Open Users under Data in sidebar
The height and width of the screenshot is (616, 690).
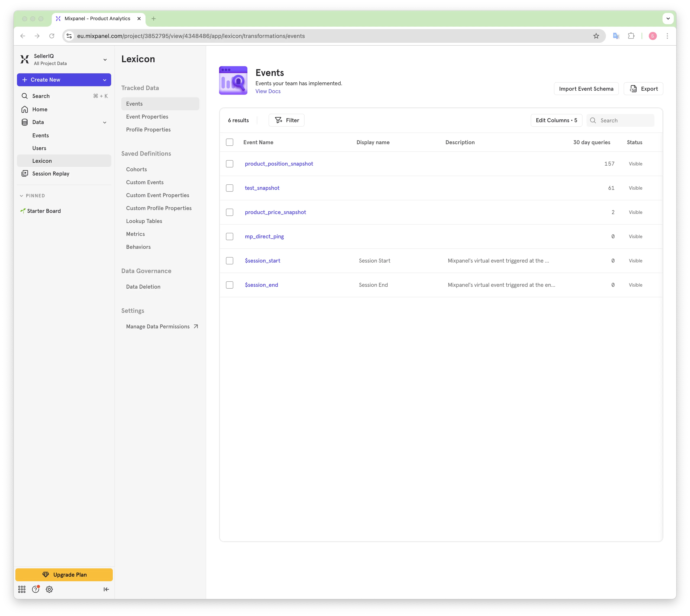39,148
